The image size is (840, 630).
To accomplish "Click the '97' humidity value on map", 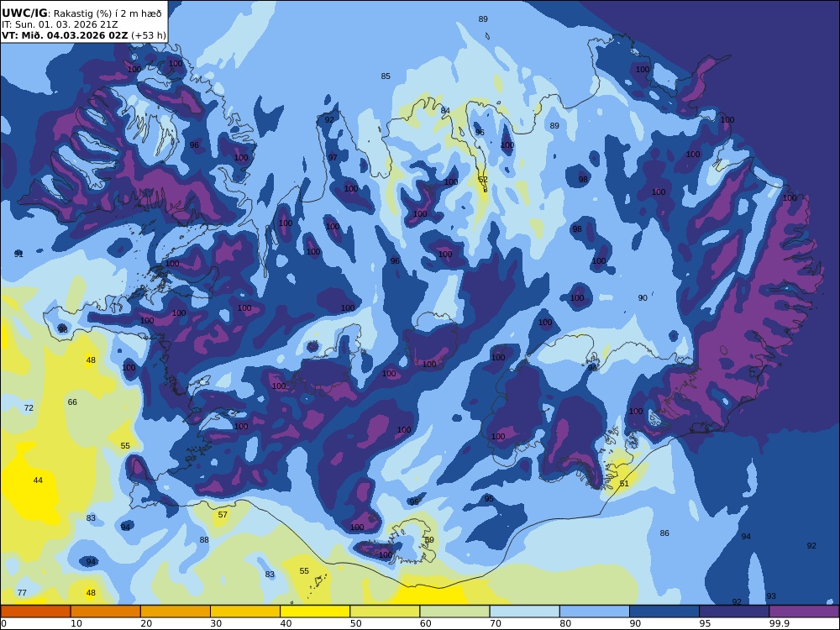I will point(333,157).
